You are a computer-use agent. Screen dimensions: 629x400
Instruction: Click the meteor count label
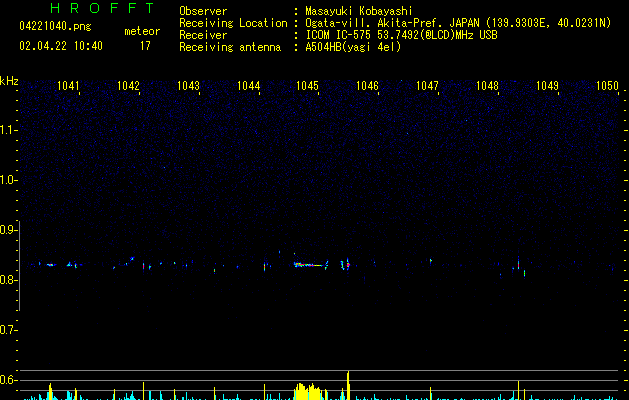[x=142, y=31]
